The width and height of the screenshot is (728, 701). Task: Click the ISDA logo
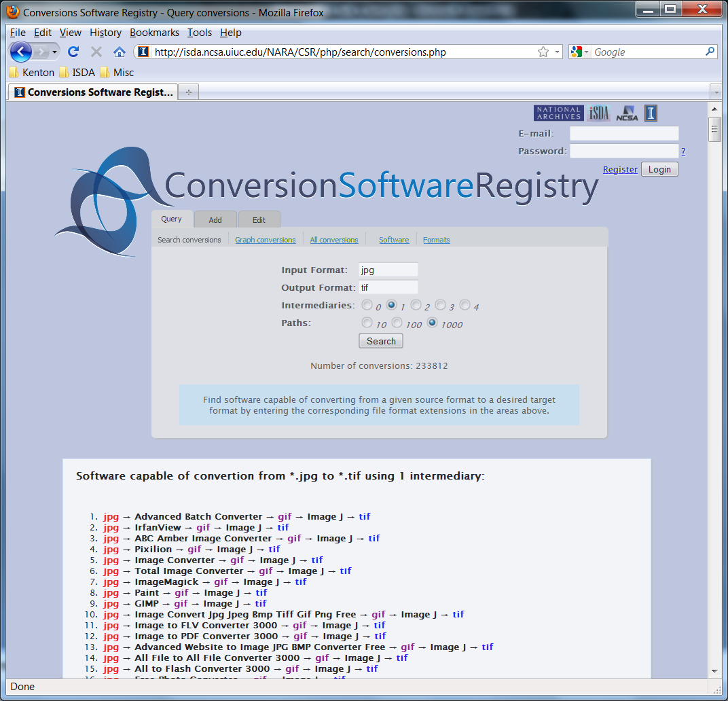(599, 113)
